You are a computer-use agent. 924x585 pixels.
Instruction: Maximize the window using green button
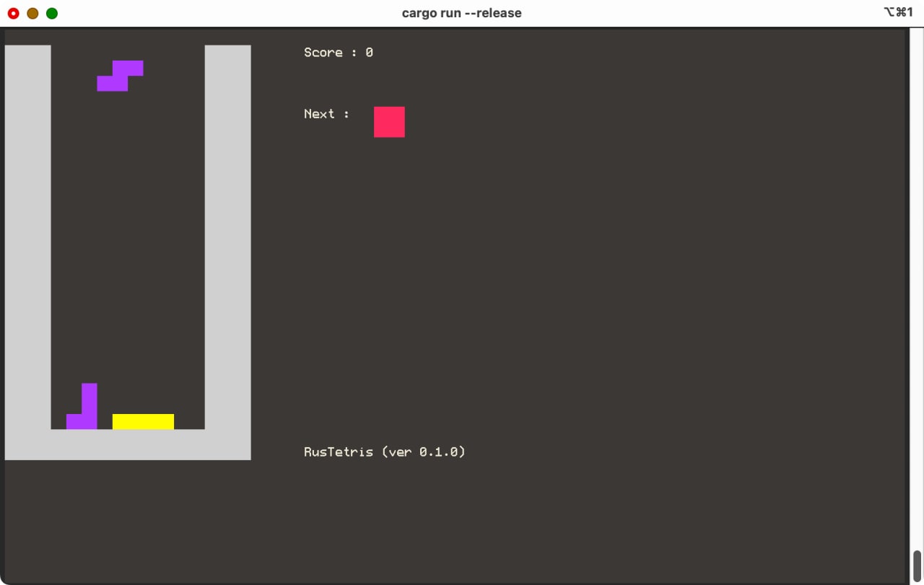click(52, 13)
